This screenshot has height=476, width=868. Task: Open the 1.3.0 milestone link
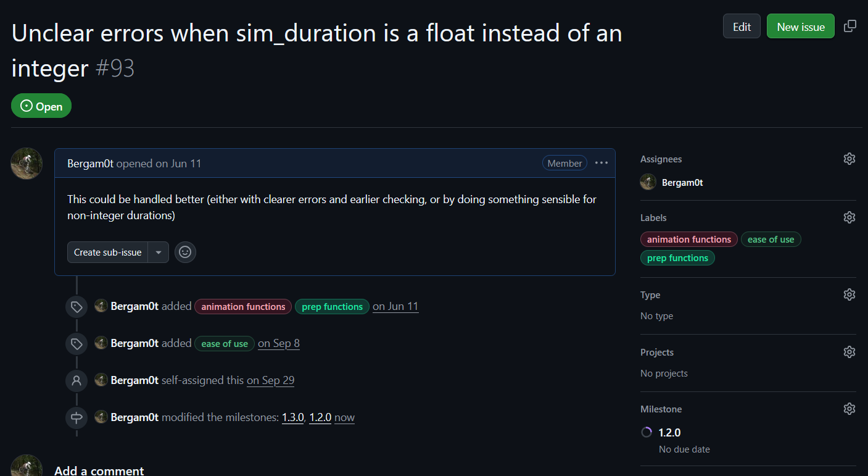click(292, 417)
